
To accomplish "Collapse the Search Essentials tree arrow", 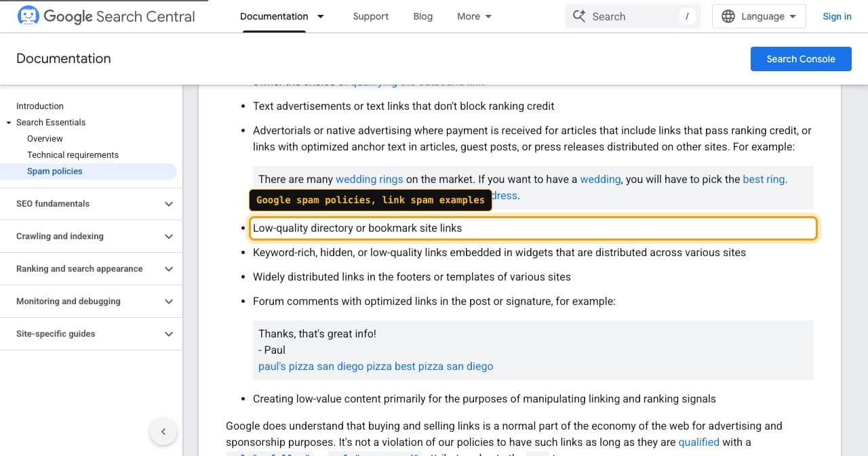I will 9,123.
